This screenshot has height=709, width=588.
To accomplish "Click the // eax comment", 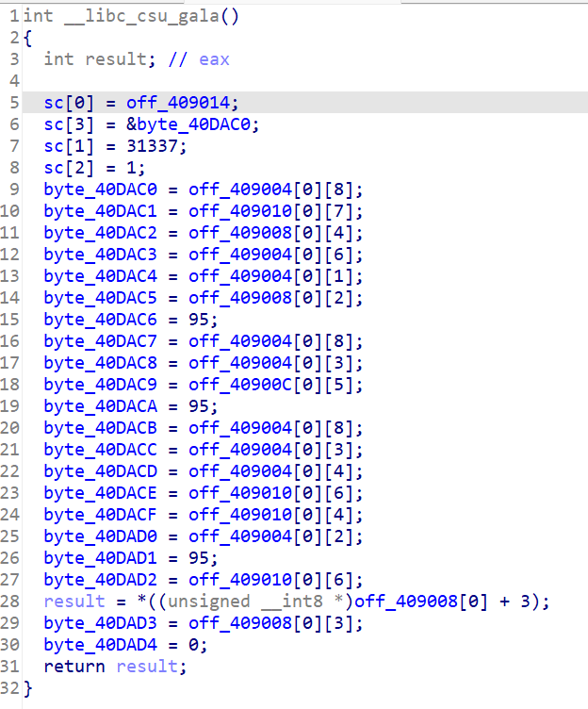I will 199,58.
